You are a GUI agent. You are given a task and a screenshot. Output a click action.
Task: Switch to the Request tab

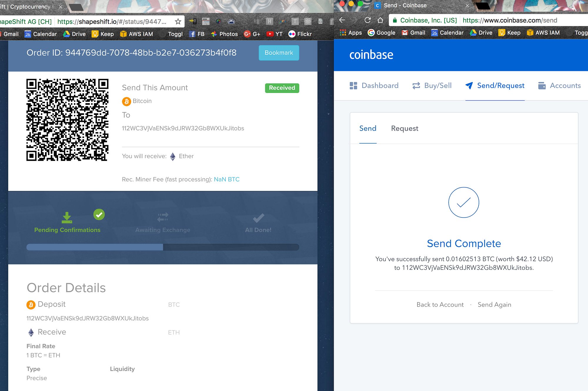pos(405,129)
